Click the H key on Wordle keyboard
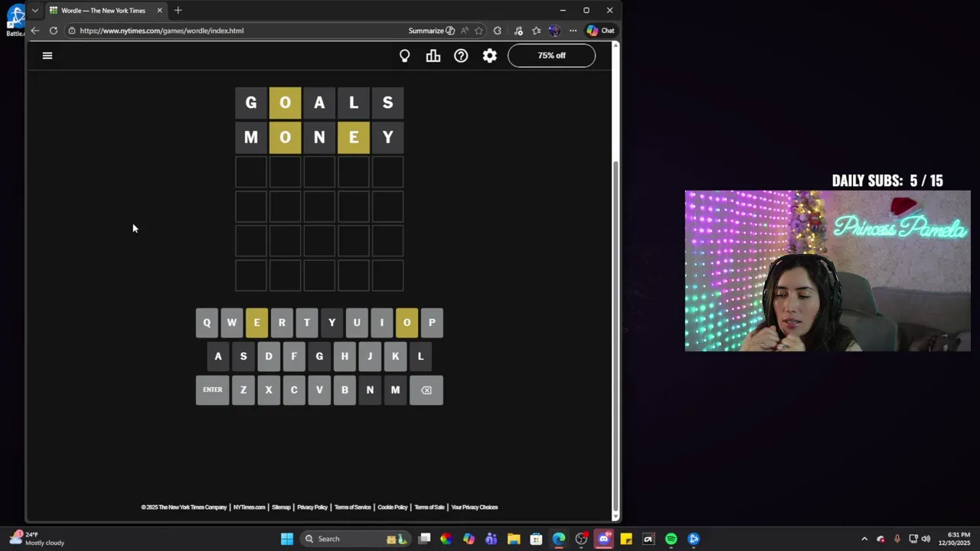 click(345, 357)
